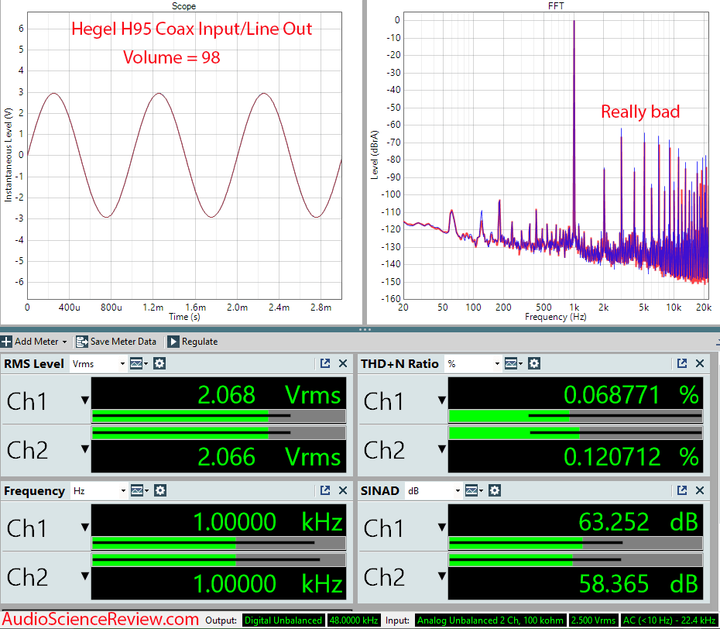720x629 pixels.
Task: Open SINAD meter graph view icon
Action: [473, 491]
